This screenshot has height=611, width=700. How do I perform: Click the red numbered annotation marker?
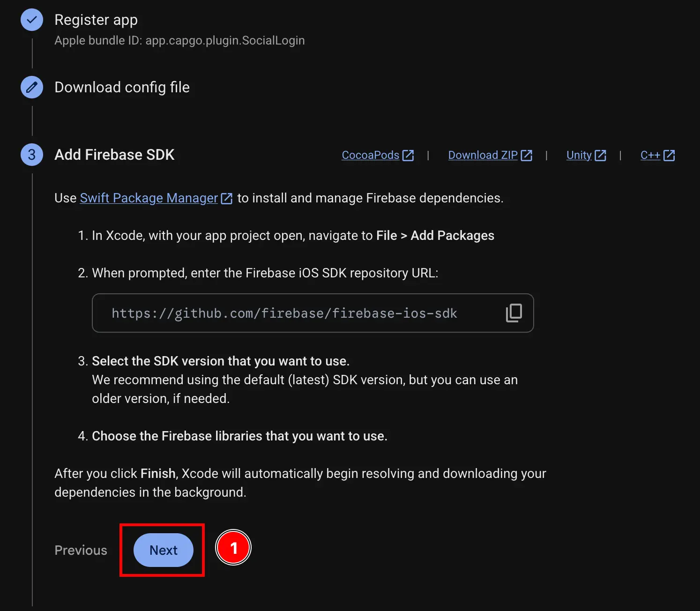(x=233, y=547)
